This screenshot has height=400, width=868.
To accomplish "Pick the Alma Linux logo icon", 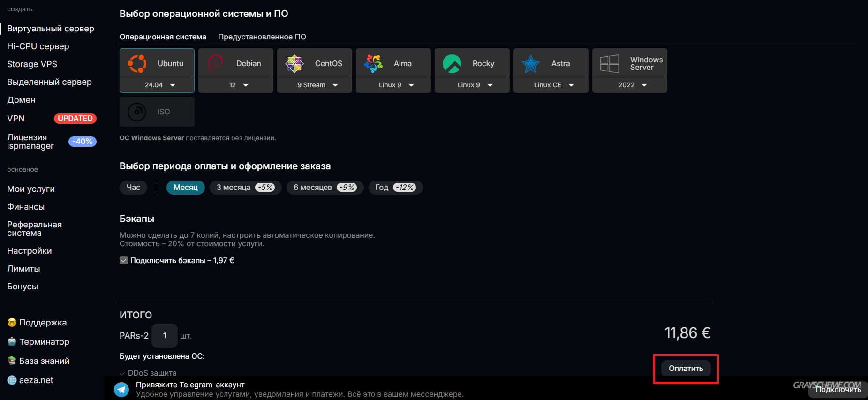I will 373,63.
